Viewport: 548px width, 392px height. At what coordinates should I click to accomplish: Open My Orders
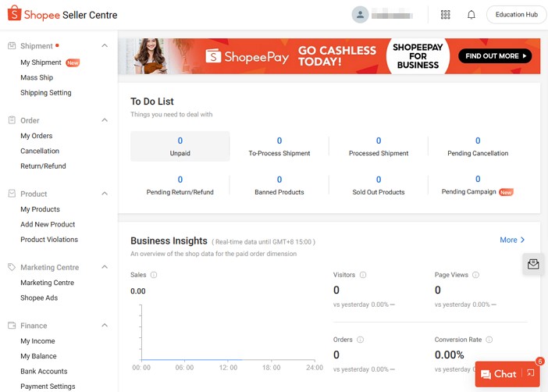coord(37,136)
